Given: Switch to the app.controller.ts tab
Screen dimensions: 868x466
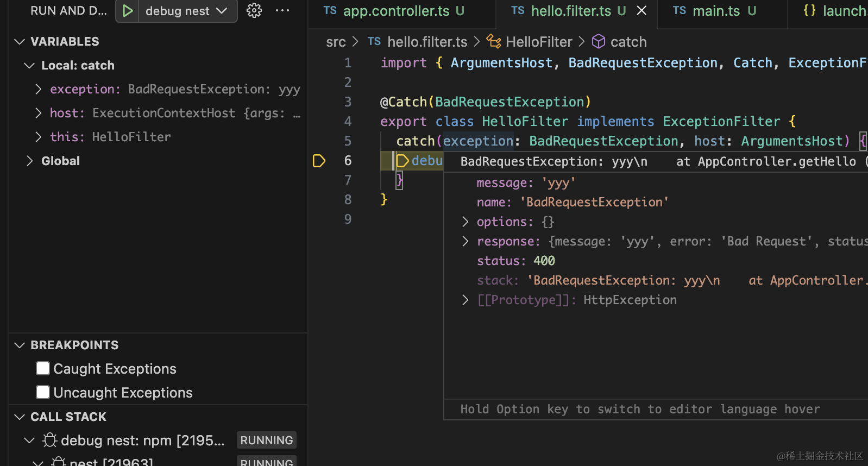Looking at the screenshot, I should [x=396, y=11].
